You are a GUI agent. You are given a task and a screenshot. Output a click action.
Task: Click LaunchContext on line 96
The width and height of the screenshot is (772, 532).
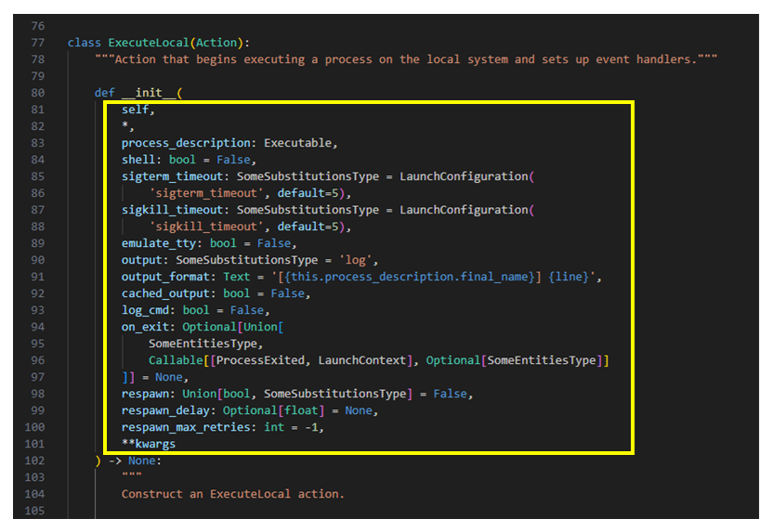point(362,361)
